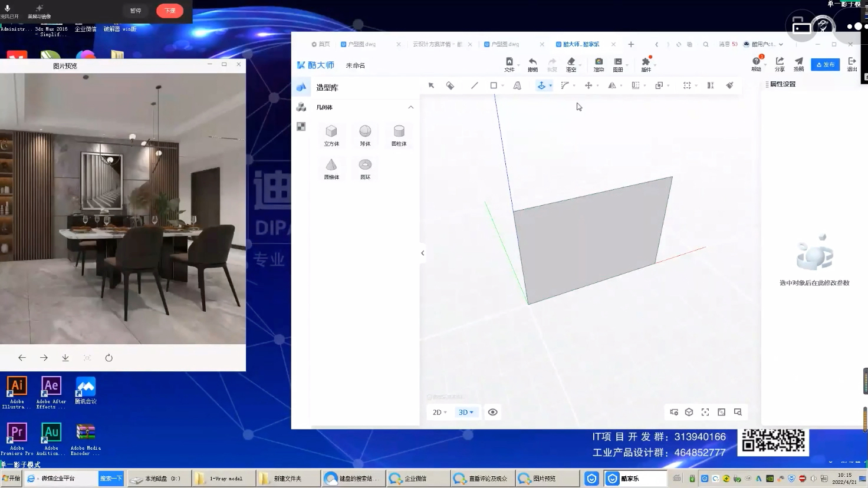The height and width of the screenshot is (488, 868).
Task: Select the arrow selection tool
Action: [x=431, y=85]
